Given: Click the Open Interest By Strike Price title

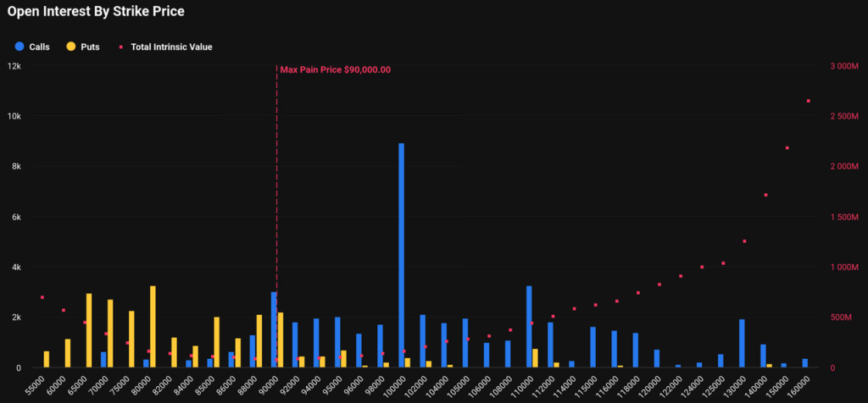Looking at the screenshot, I should click(96, 12).
